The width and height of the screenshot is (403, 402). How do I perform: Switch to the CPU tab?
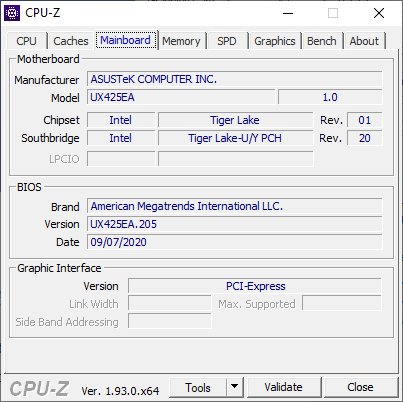click(x=26, y=41)
